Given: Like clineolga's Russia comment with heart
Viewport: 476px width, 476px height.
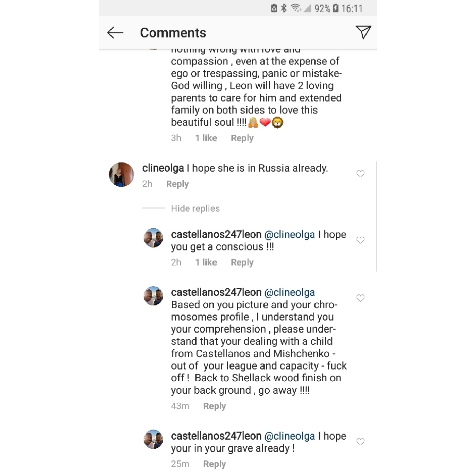Looking at the screenshot, I should point(360,174).
